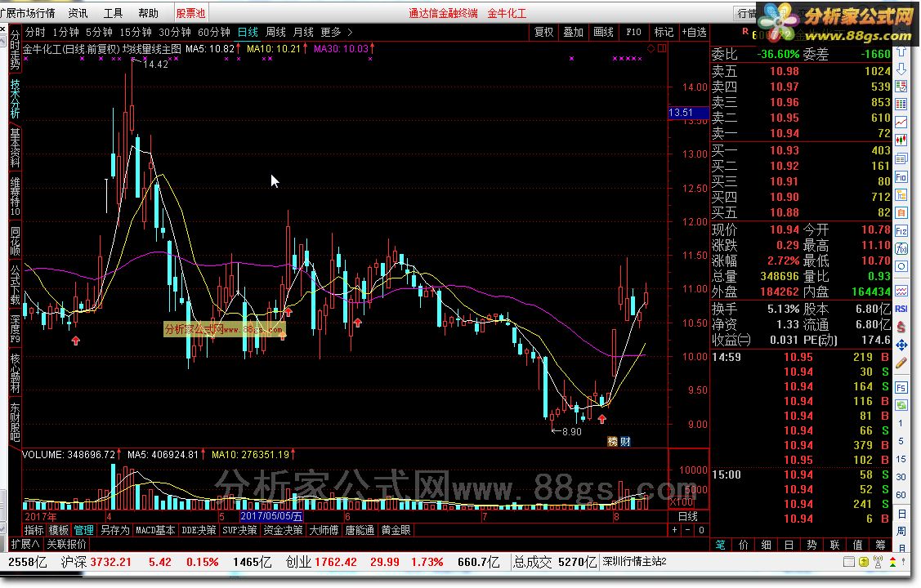Open the 资讯 menu

(x=78, y=13)
